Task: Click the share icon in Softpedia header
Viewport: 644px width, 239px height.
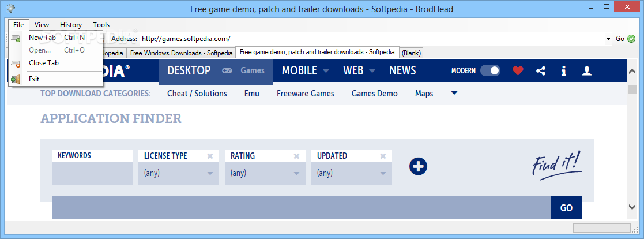Action: tap(541, 71)
